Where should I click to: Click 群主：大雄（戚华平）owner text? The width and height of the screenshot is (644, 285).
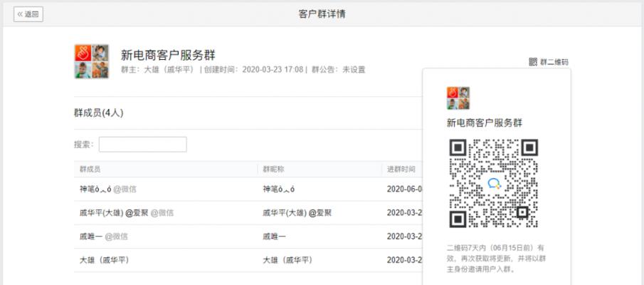(157, 70)
